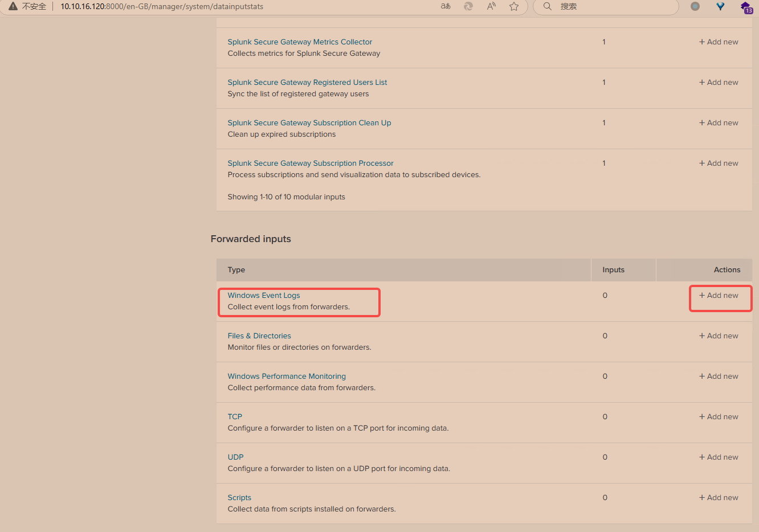This screenshot has height=532, width=759.
Task: Add new Windows Event Logs forwarded input
Action: coord(719,296)
